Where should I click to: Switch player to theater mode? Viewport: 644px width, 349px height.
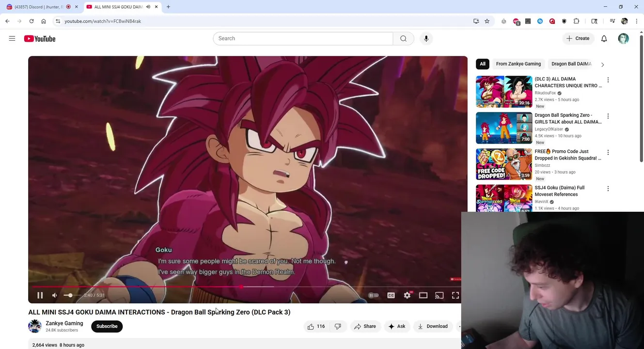423,295
